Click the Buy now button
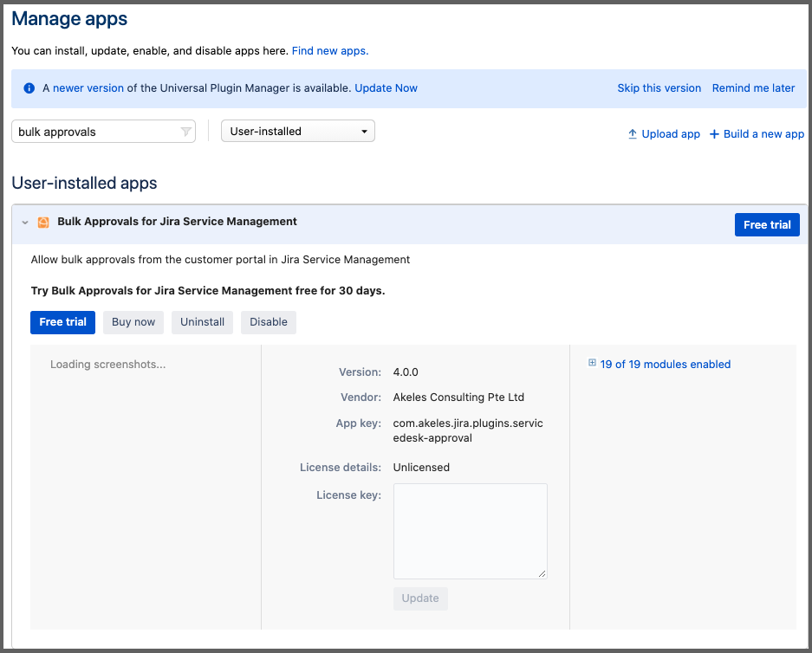The image size is (812, 653). [133, 322]
